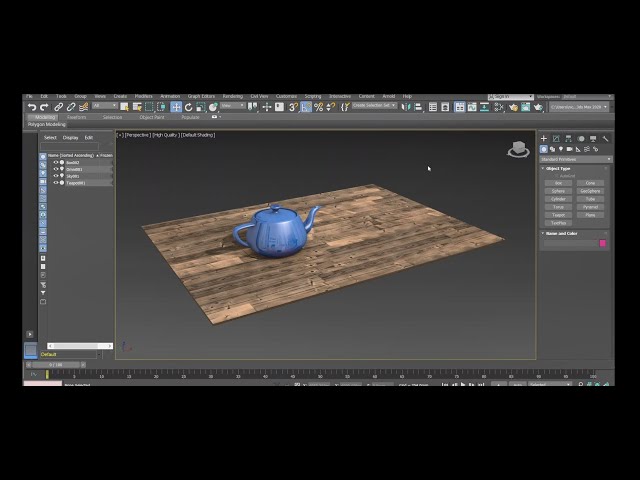
Task: Create a Teapot primitive button
Action: [x=558, y=215]
